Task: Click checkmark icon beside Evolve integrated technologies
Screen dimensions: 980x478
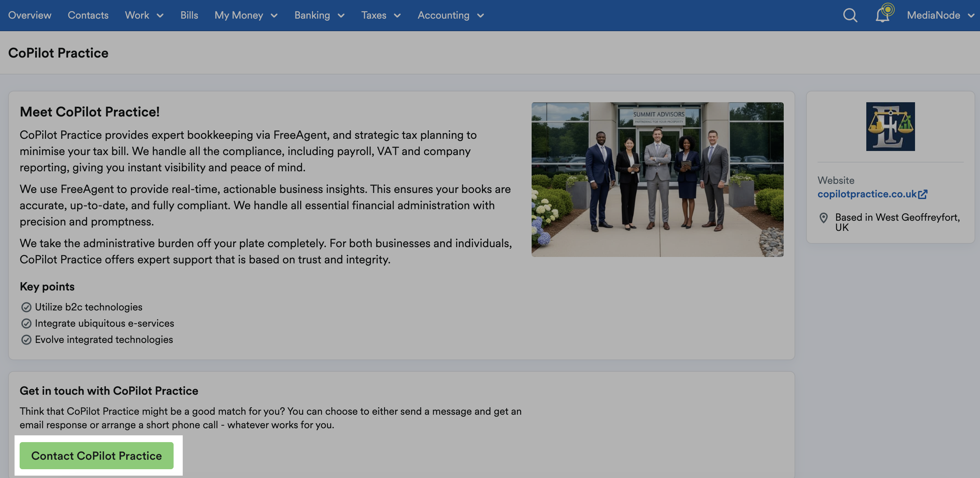Action: (26, 340)
